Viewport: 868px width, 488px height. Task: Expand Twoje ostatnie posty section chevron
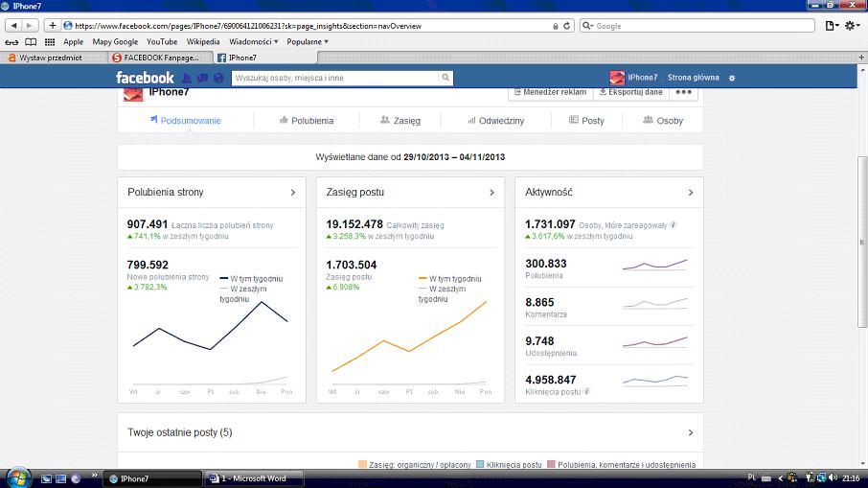[691, 432]
